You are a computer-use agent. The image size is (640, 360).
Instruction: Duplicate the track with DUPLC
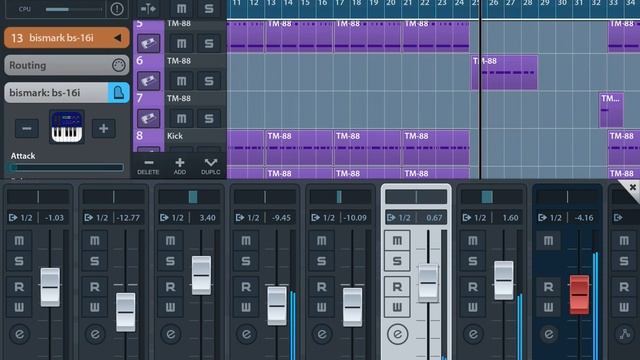pos(211,167)
